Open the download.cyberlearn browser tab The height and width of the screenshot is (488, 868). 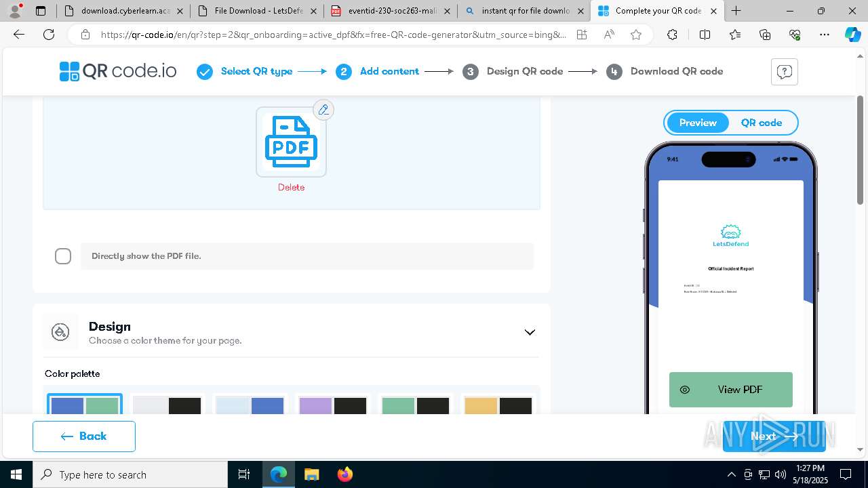[124, 11]
